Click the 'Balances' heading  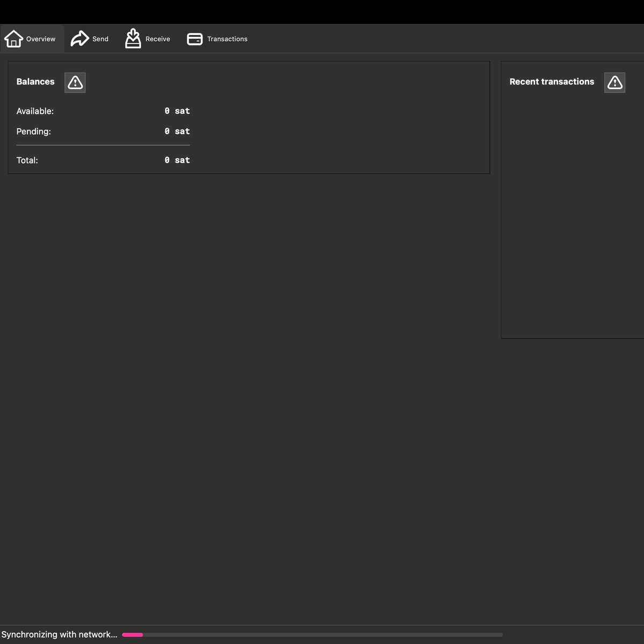[x=35, y=82]
